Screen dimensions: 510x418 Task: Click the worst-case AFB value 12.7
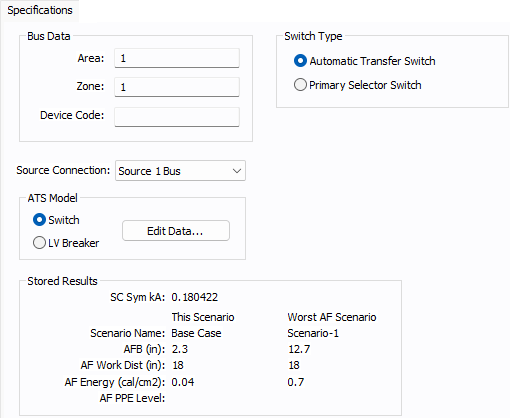tap(299, 349)
